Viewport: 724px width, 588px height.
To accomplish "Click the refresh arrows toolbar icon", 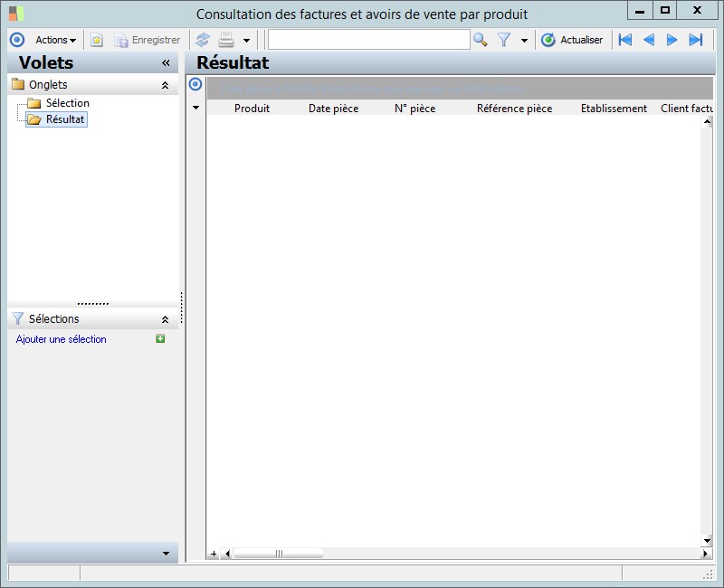I will [x=203, y=40].
